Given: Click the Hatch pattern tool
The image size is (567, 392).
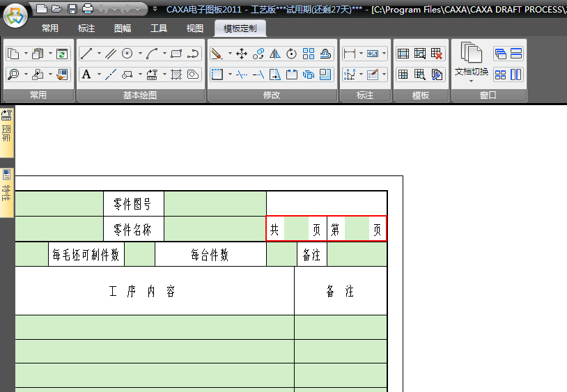Looking at the screenshot, I should click(x=176, y=75).
